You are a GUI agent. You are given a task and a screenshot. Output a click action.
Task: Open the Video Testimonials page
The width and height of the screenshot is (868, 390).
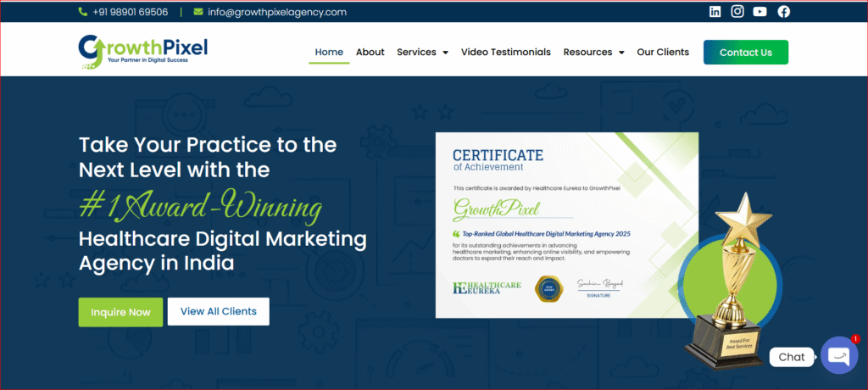click(x=505, y=52)
